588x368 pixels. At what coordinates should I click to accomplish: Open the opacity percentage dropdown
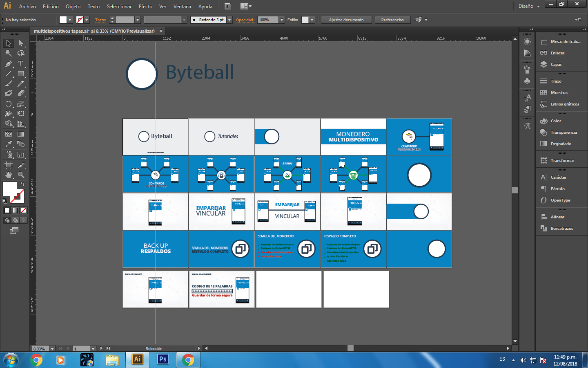(x=282, y=20)
